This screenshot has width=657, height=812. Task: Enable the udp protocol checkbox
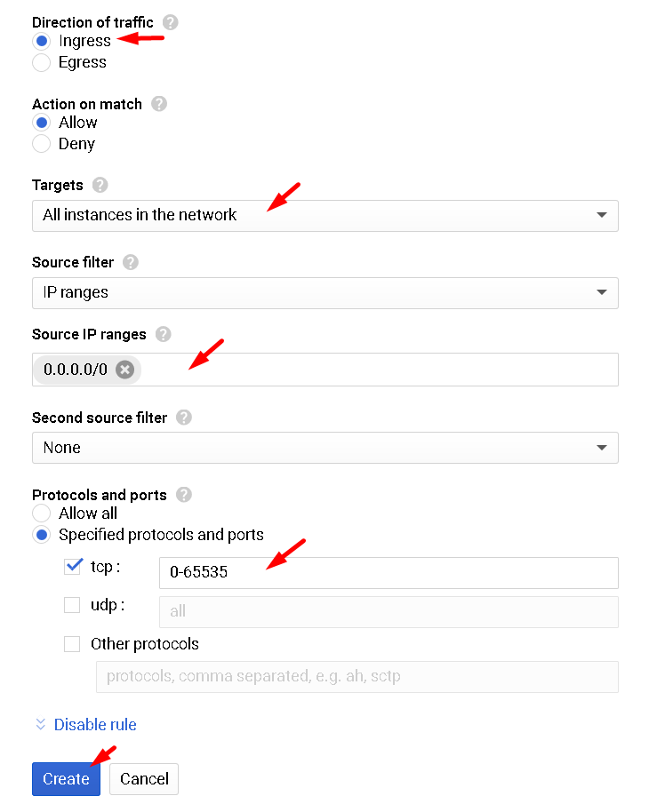coord(73,605)
